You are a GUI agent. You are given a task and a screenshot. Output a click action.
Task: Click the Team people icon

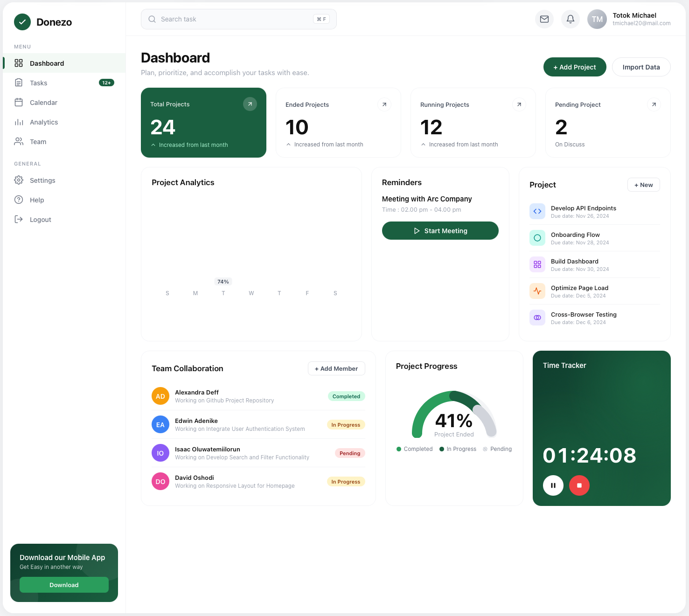click(x=19, y=141)
